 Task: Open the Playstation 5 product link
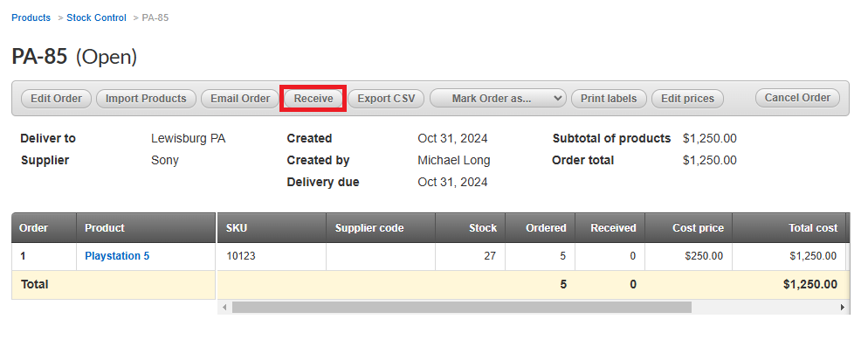click(x=117, y=256)
